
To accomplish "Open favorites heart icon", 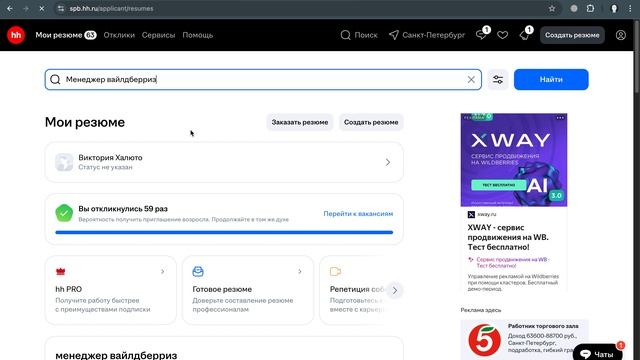I will coord(502,35).
